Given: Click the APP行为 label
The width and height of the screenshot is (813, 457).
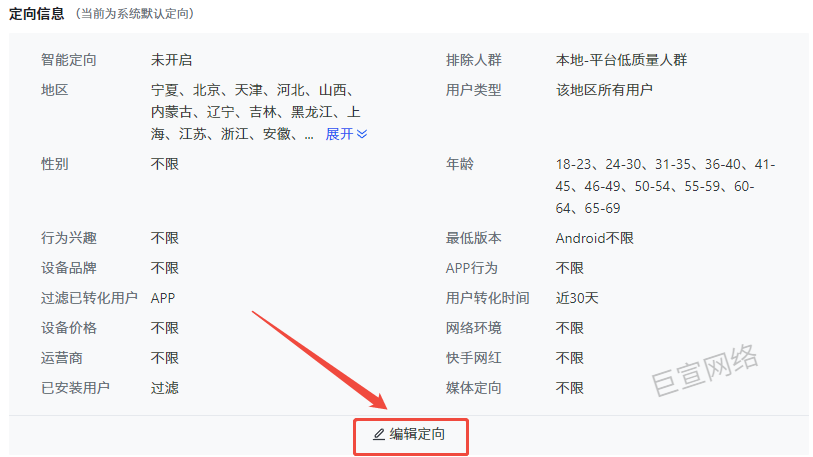Looking at the screenshot, I should [471, 268].
